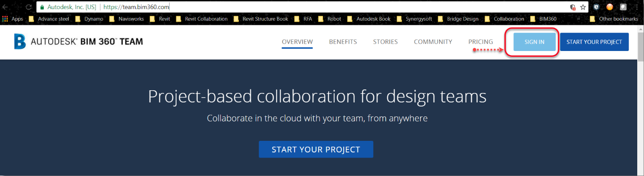Open the Stories nav item

tap(385, 42)
